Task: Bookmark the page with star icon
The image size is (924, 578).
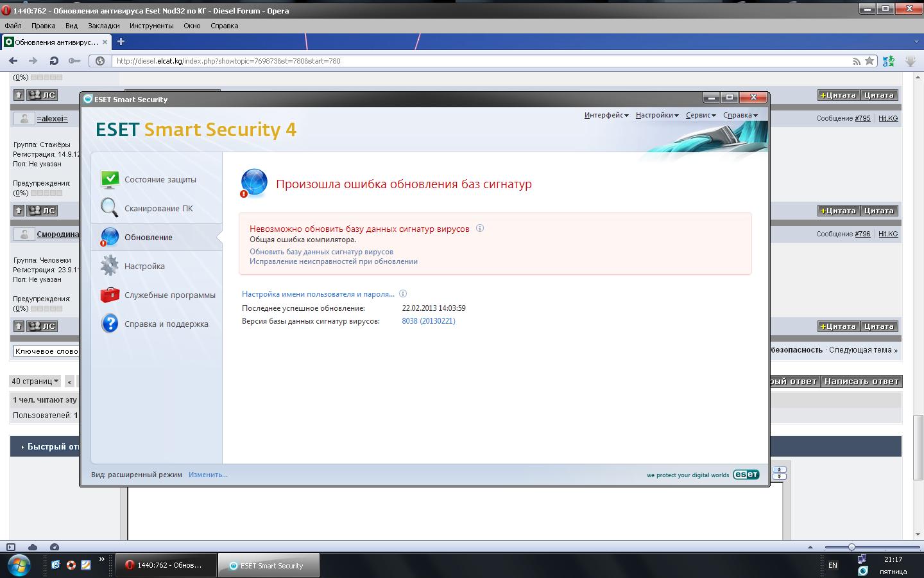Action: pyautogui.click(x=869, y=61)
